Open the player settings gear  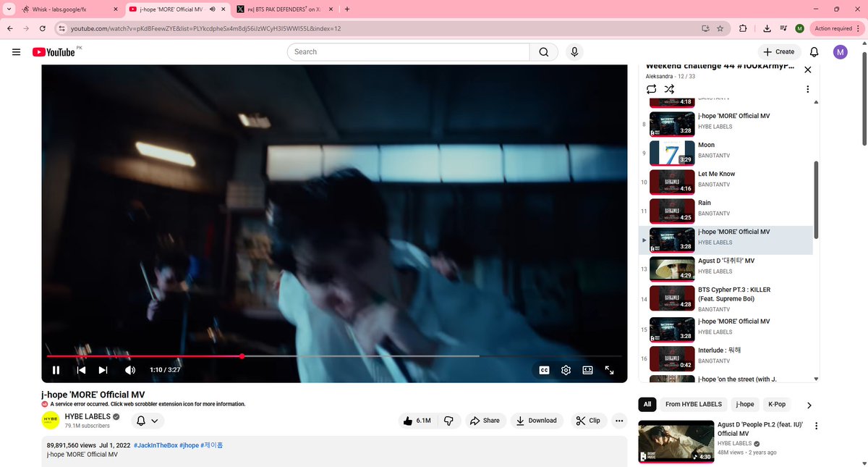click(x=566, y=370)
